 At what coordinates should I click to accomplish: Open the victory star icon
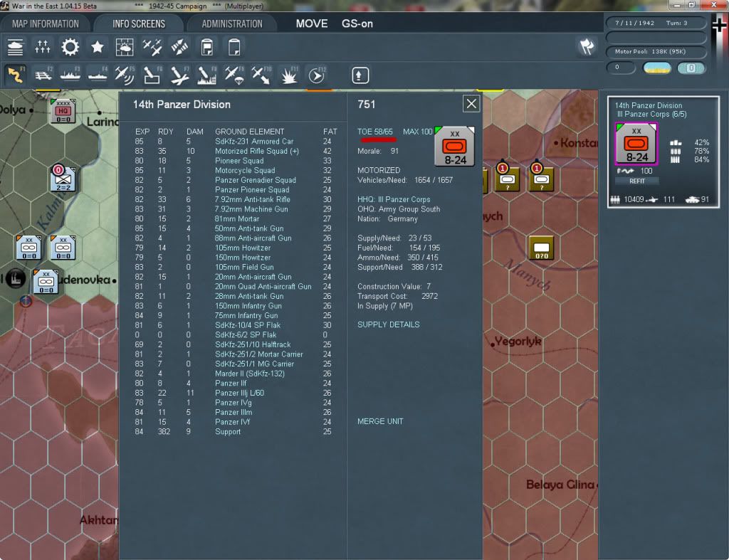tap(97, 47)
